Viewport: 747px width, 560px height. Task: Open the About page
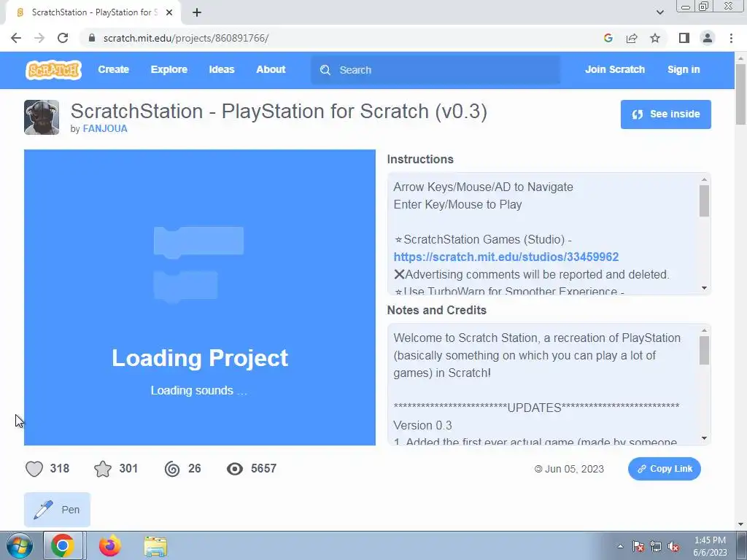click(271, 69)
